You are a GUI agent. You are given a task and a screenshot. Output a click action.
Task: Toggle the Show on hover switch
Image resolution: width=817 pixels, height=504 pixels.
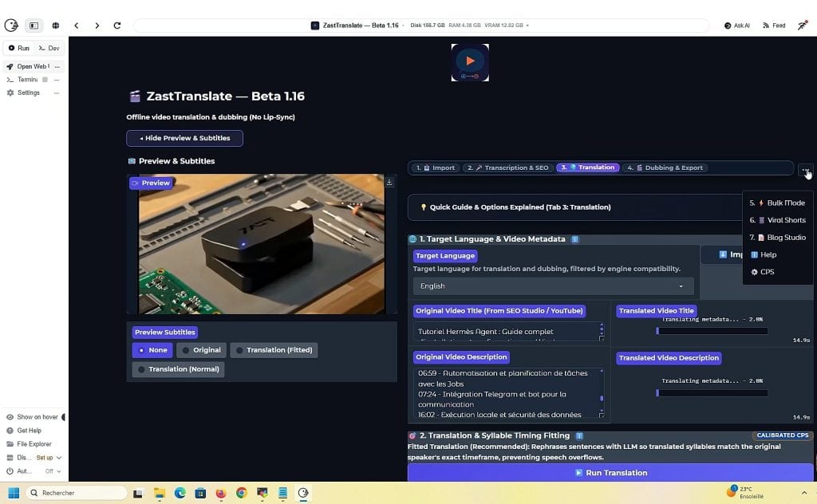pyautogui.click(x=64, y=417)
